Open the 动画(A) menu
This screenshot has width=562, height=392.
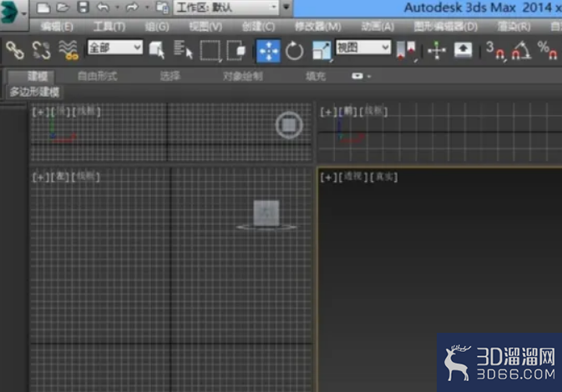click(x=377, y=27)
